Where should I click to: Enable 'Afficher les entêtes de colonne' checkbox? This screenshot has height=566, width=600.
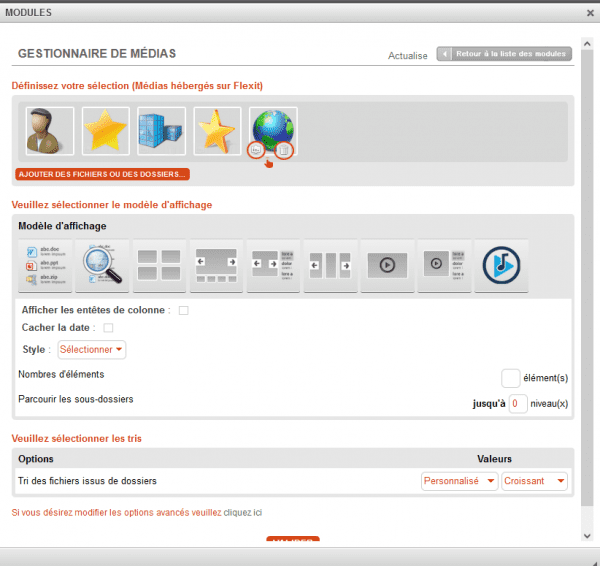184,311
